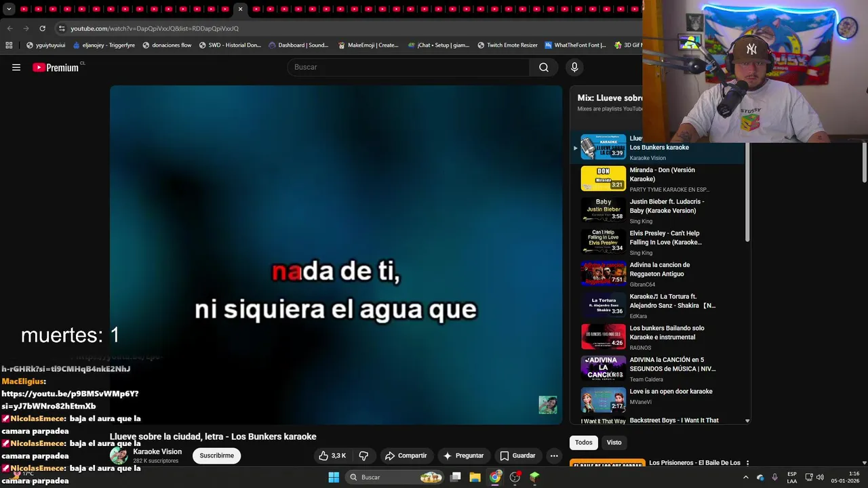This screenshot has height=488, width=868.
Task: Open Elvis Presley Can't Help Falling In Love
Action: (x=666, y=237)
